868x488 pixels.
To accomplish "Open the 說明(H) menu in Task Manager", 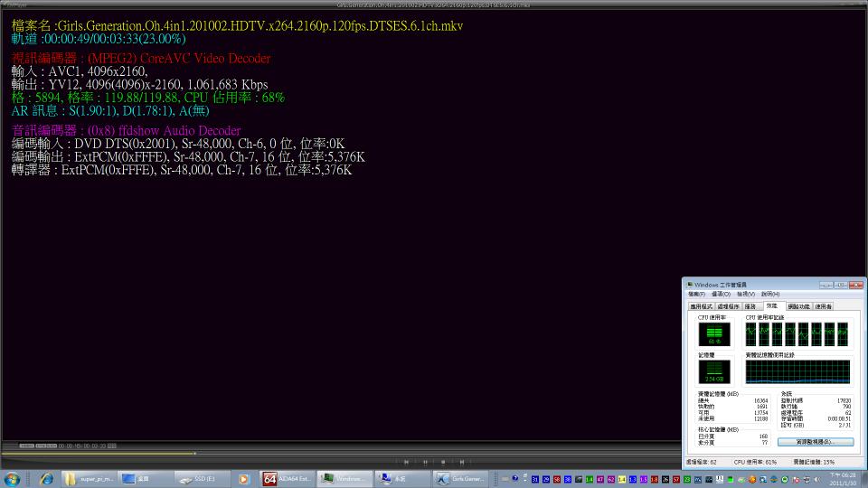I will pos(770,295).
